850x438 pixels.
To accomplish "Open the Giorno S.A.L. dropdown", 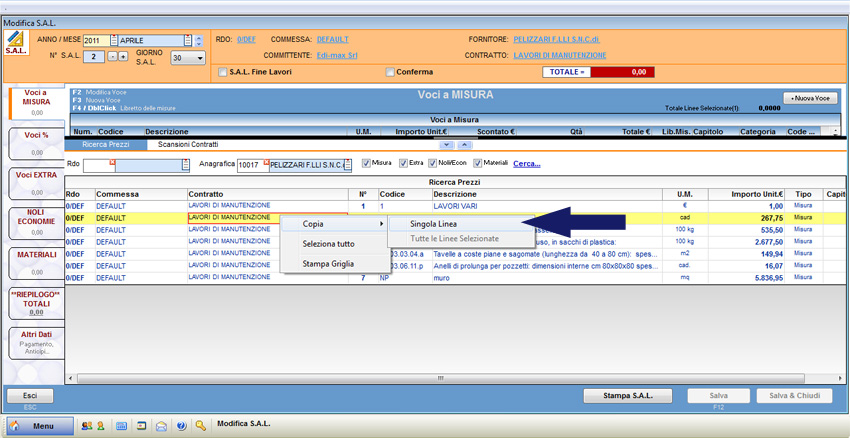I will coord(200,58).
